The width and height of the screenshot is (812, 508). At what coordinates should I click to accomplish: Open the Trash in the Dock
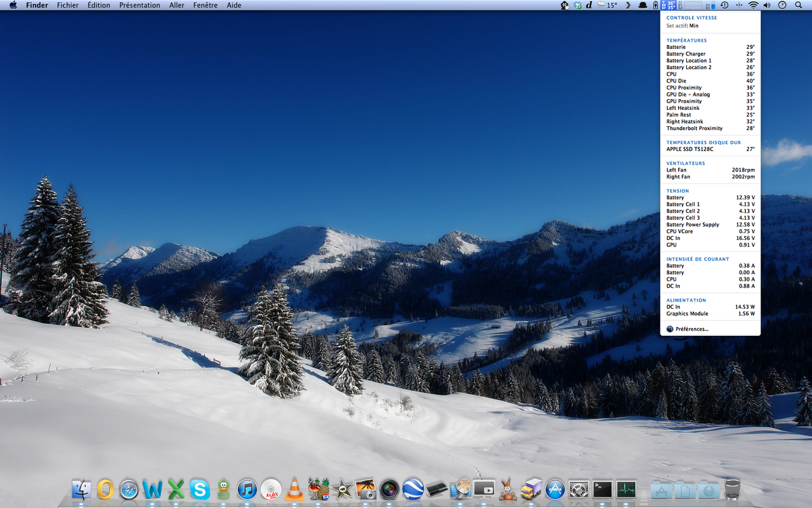733,489
